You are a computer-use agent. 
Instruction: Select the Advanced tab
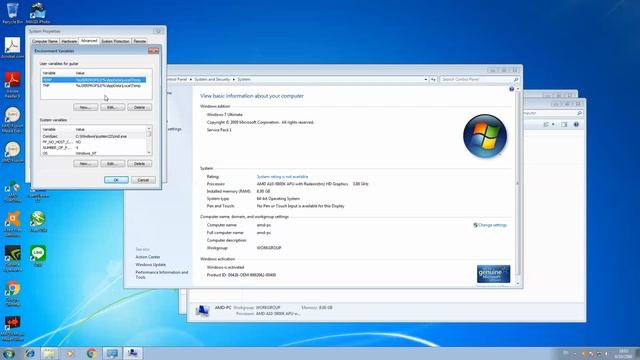pyautogui.click(x=89, y=41)
